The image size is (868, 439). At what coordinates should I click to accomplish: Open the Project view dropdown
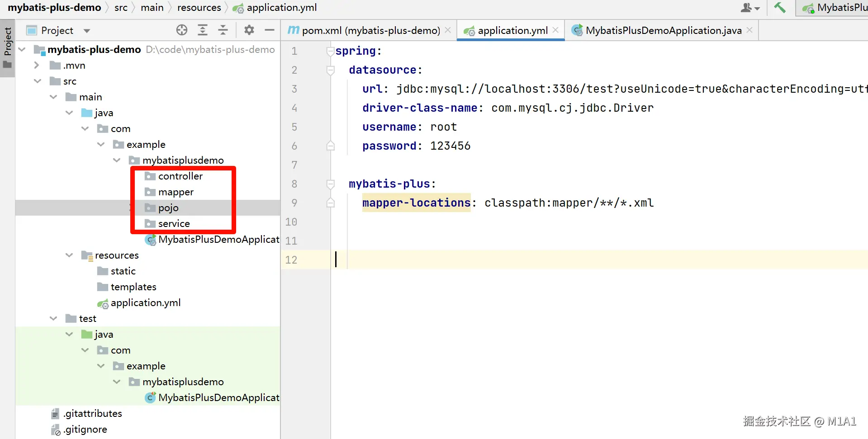(x=87, y=31)
